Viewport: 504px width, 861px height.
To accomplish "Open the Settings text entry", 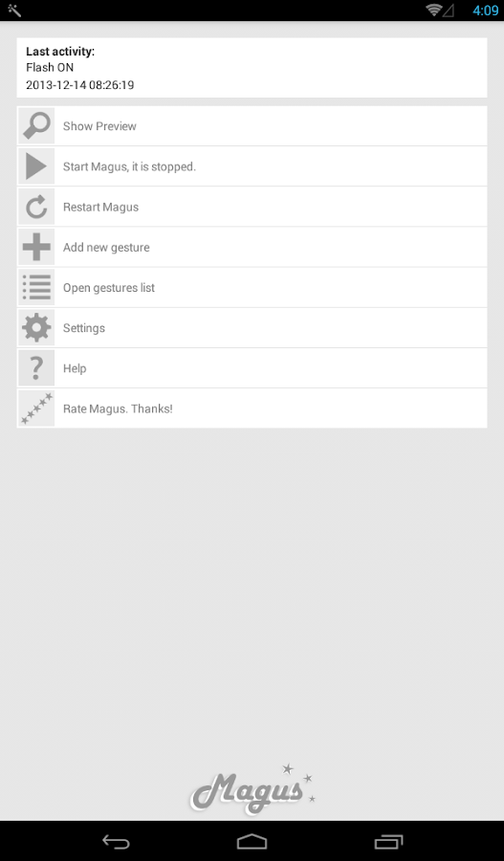I will (83, 328).
